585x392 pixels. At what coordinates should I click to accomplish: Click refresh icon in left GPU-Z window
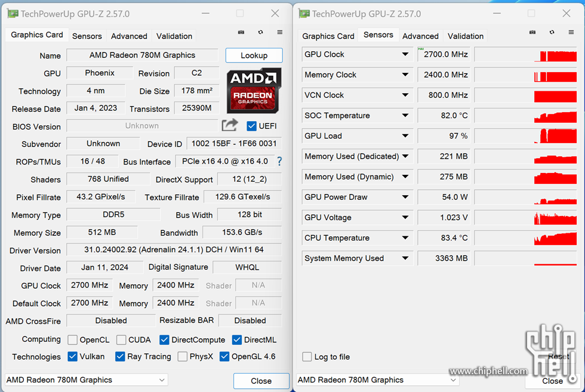[260, 32]
